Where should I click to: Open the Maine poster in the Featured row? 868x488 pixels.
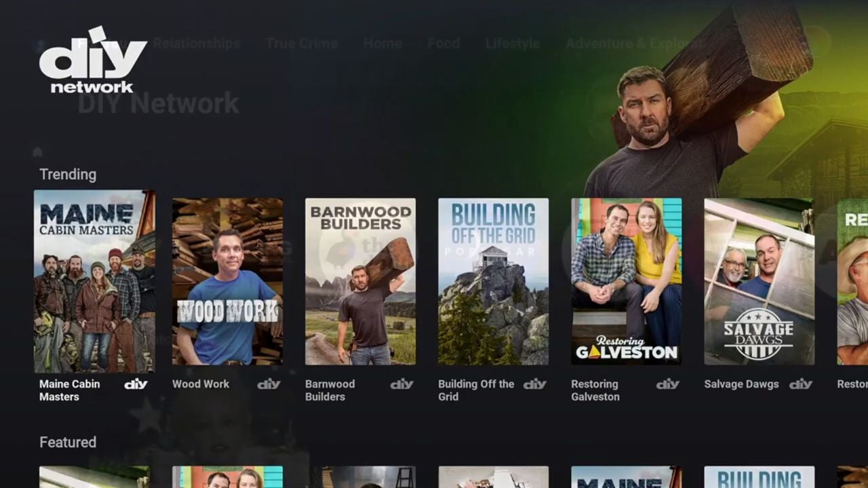pyautogui.click(x=626, y=477)
